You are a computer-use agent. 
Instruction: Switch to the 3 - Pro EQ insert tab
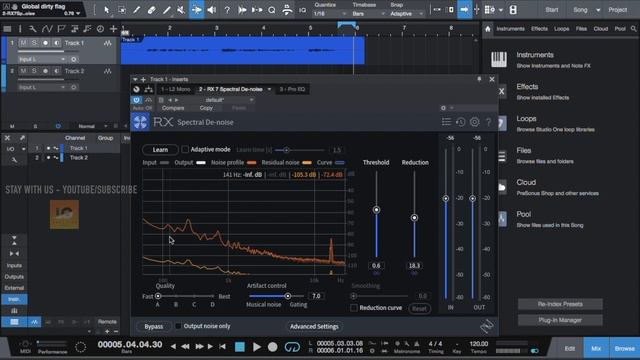[x=292, y=89]
